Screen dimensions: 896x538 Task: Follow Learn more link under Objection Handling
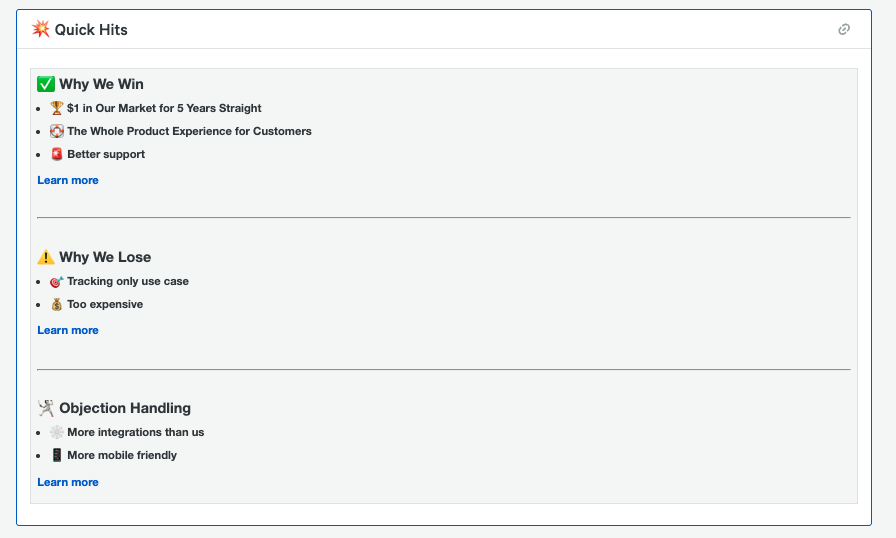[x=68, y=482]
